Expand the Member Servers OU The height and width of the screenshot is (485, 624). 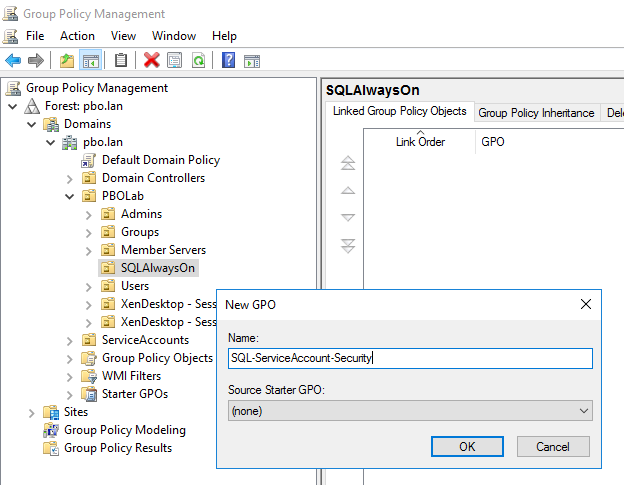(x=89, y=251)
